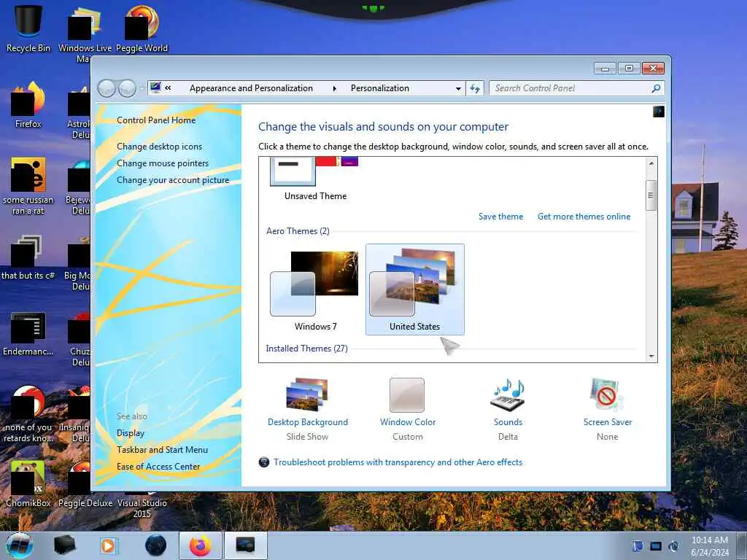Image resolution: width=747 pixels, height=560 pixels.
Task: Select the United States theme
Action: pyautogui.click(x=414, y=289)
